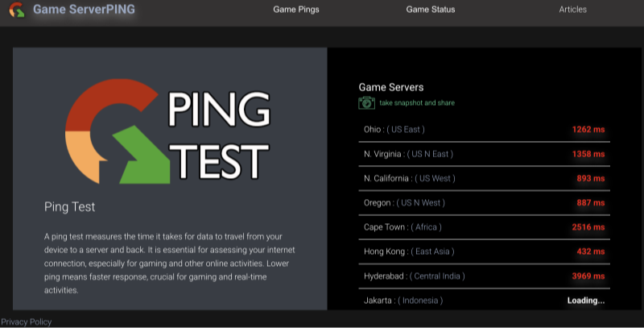Click the 2516 ms ping value
Viewport: 644px width, 328px height.
tap(588, 227)
